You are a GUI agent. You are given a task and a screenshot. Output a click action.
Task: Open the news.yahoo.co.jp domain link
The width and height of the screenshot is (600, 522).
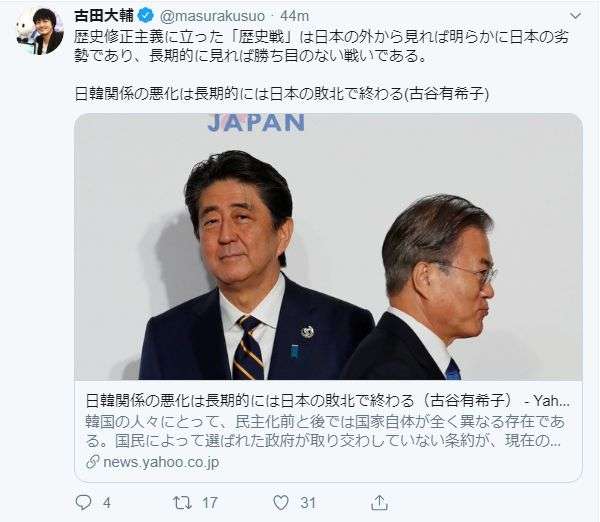pos(161,462)
